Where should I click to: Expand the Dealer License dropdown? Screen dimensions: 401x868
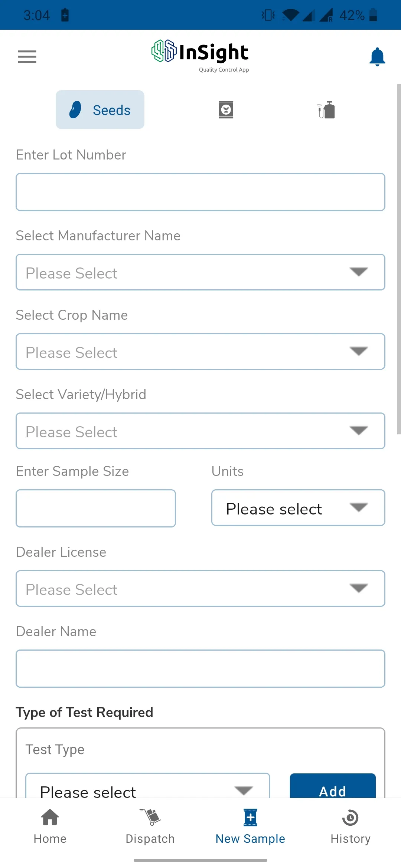coord(200,589)
